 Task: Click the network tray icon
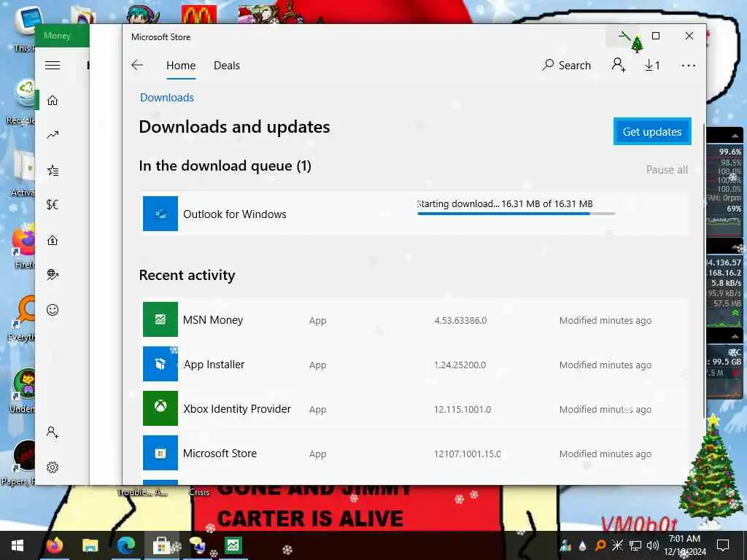click(635, 545)
